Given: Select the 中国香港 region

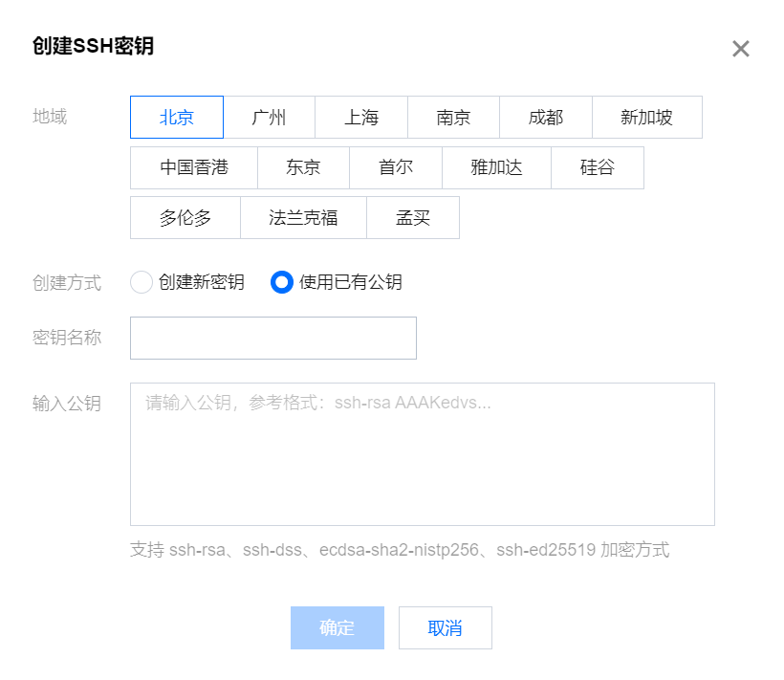Looking at the screenshot, I should (193, 167).
